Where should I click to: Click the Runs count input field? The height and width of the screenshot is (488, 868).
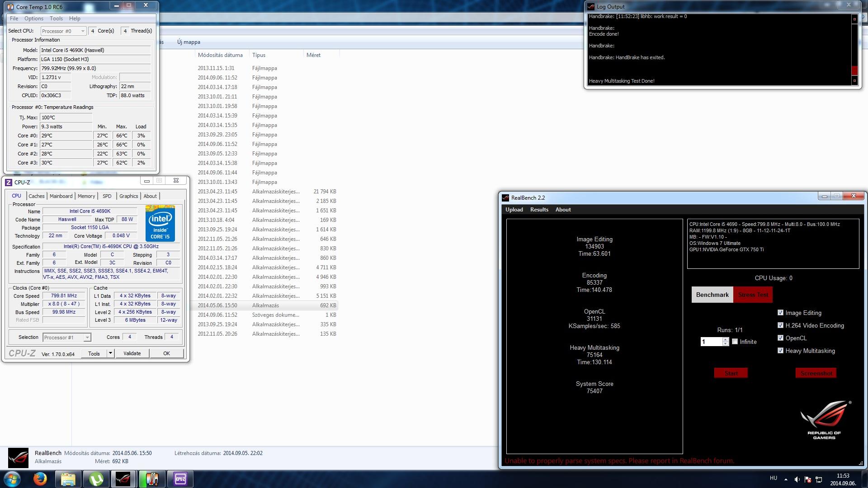click(x=712, y=342)
